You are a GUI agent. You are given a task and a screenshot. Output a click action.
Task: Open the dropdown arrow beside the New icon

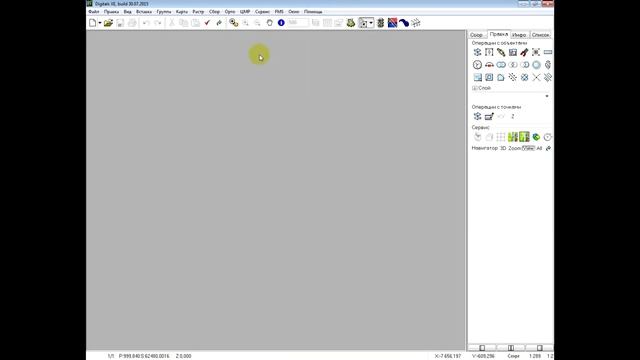coord(100,23)
